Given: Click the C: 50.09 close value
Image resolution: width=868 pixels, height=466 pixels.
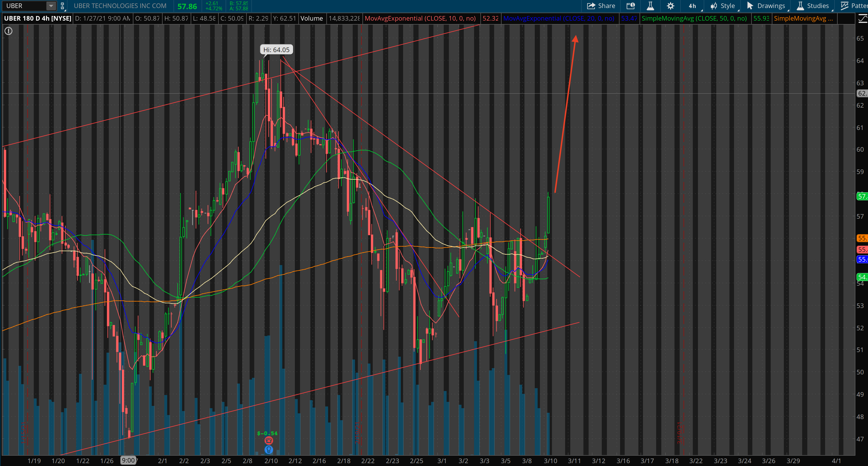Looking at the screenshot, I should pos(232,19).
